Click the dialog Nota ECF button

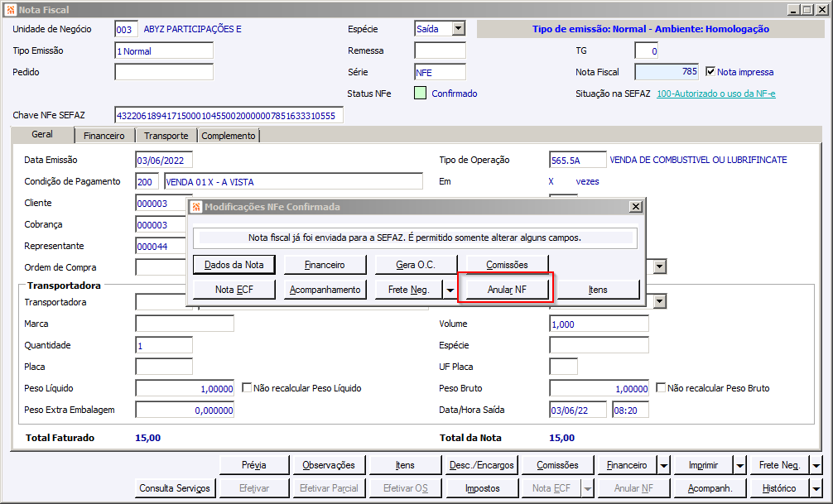tap(234, 290)
